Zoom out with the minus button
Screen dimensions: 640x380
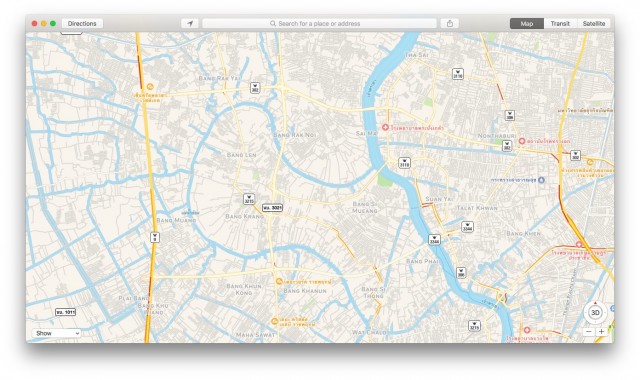pyautogui.click(x=589, y=331)
